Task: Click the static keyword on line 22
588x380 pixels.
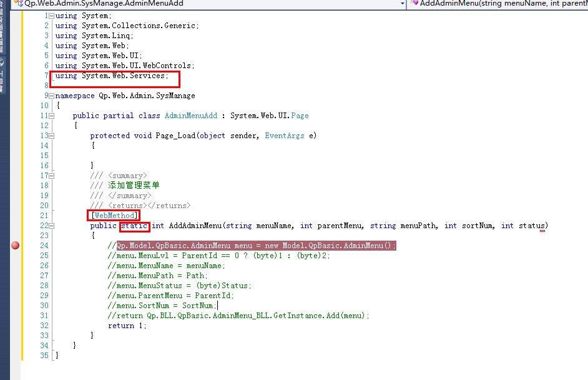Action: (134, 226)
